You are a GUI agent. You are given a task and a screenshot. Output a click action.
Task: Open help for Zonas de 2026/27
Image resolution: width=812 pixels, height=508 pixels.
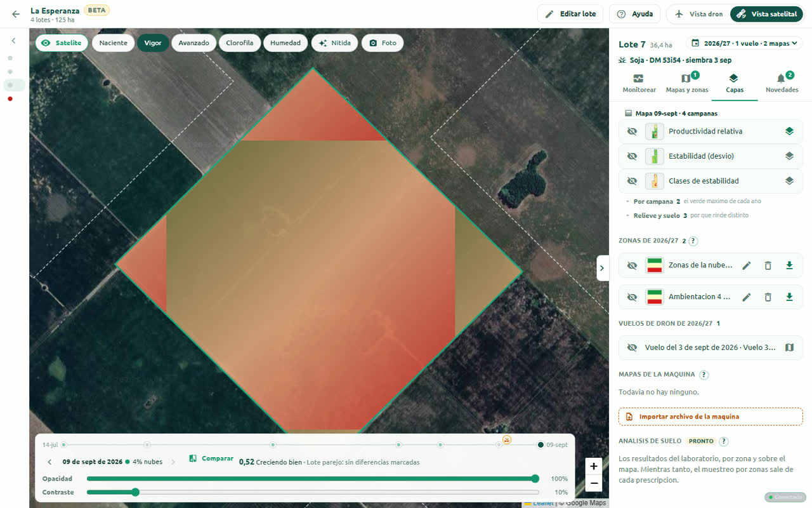693,241
